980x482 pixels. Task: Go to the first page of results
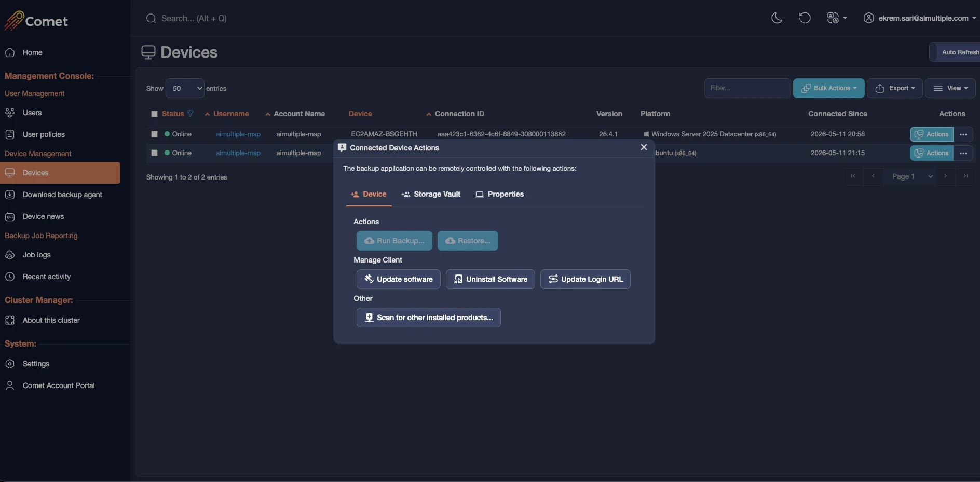click(x=853, y=176)
